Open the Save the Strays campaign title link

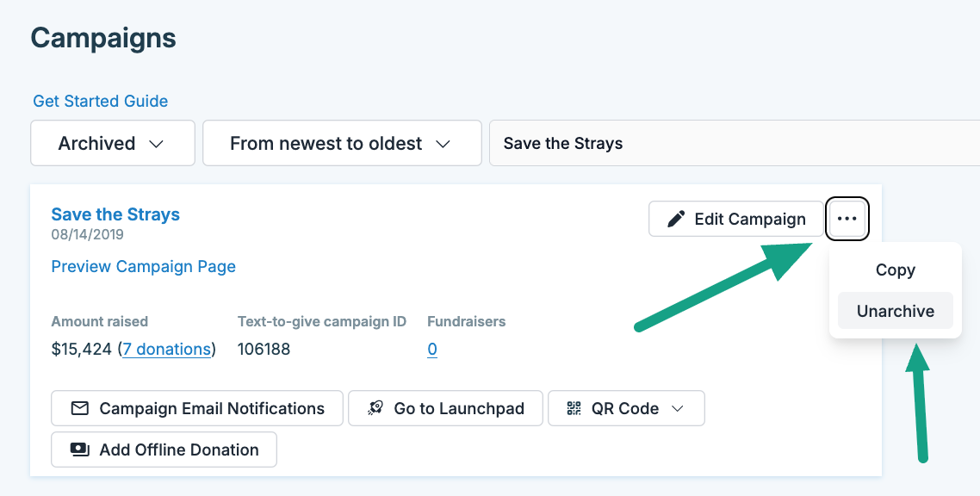[x=115, y=214]
